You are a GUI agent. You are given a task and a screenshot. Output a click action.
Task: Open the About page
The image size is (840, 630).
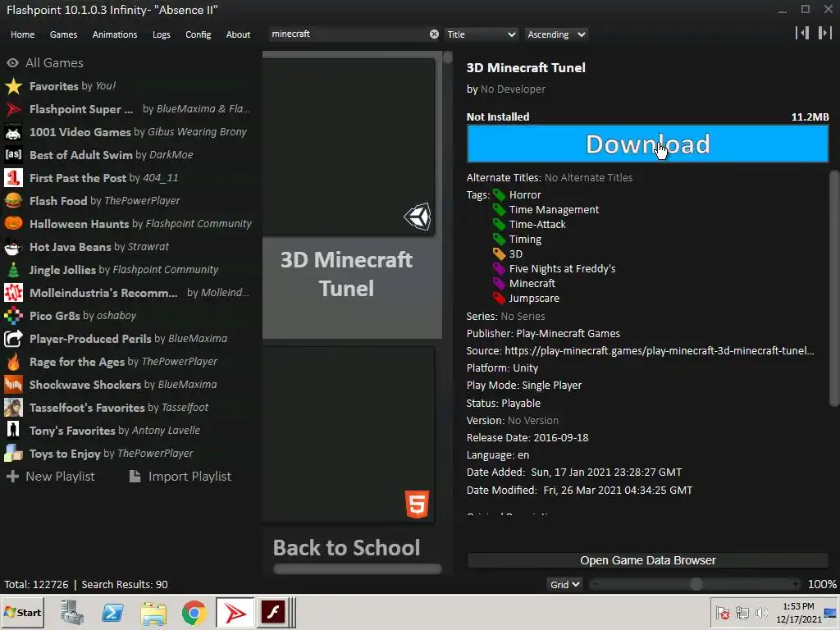coord(238,34)
